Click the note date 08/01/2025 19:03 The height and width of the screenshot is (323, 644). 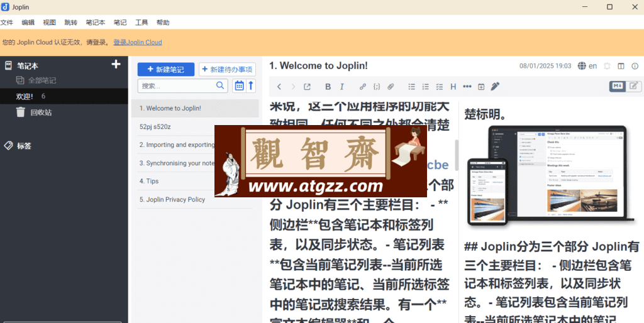(x=545, y=65)
